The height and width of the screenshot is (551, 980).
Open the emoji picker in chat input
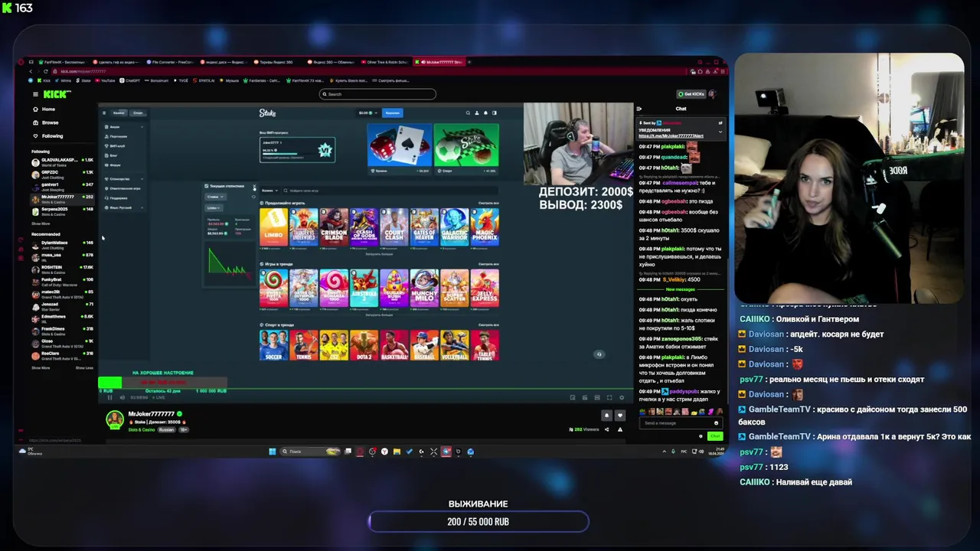click(717, 422)
